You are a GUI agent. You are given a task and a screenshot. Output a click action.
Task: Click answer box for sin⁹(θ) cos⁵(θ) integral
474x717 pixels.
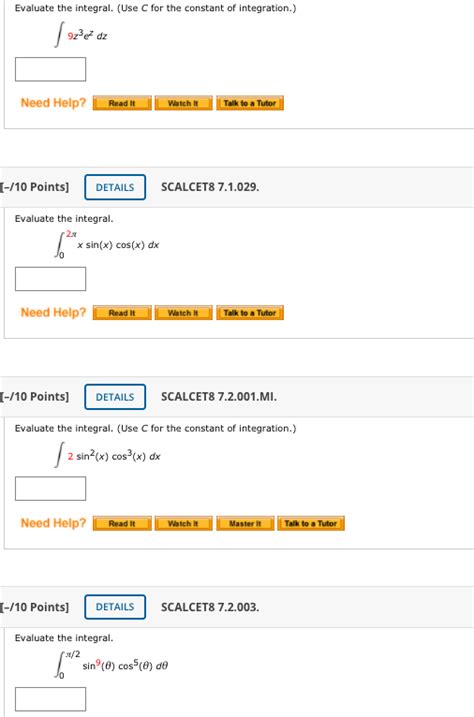point(50,699)
